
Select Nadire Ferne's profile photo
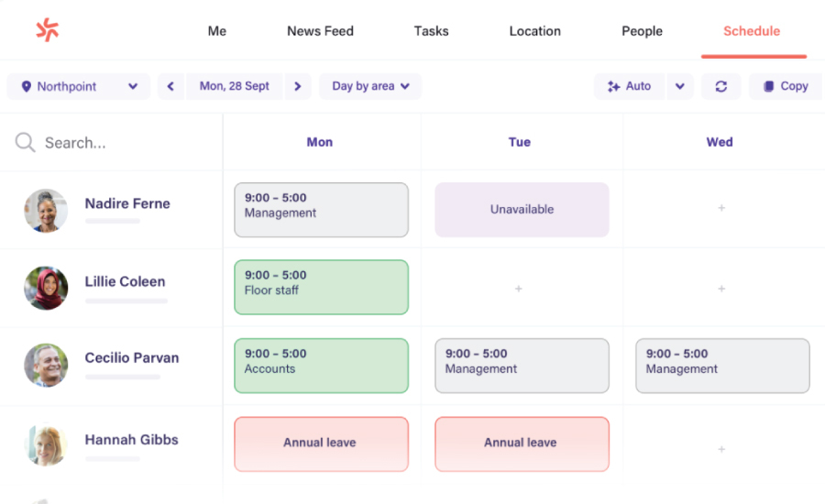46,211
